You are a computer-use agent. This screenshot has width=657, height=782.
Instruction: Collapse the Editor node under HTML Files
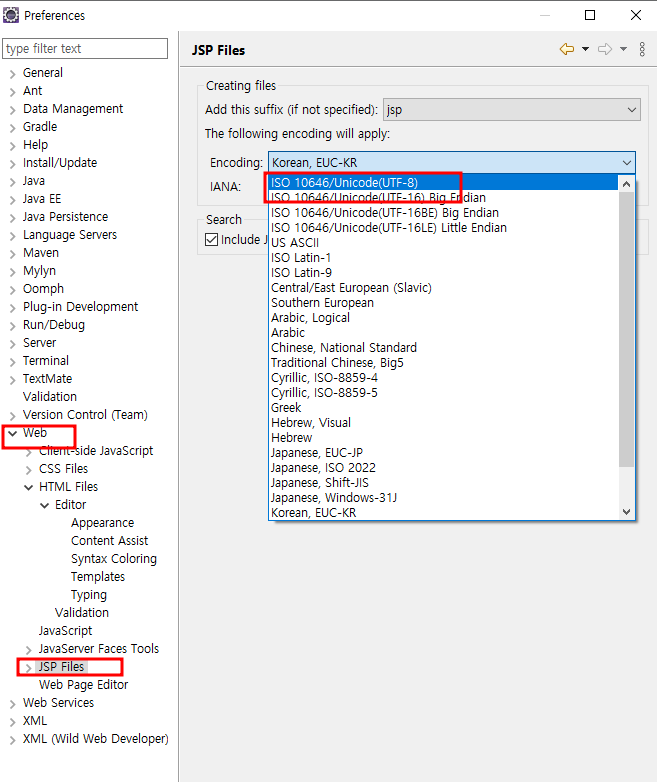click(44, 505)
